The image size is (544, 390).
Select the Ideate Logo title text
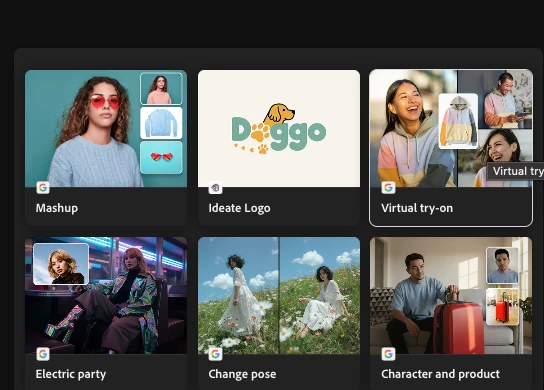point(239,208)
